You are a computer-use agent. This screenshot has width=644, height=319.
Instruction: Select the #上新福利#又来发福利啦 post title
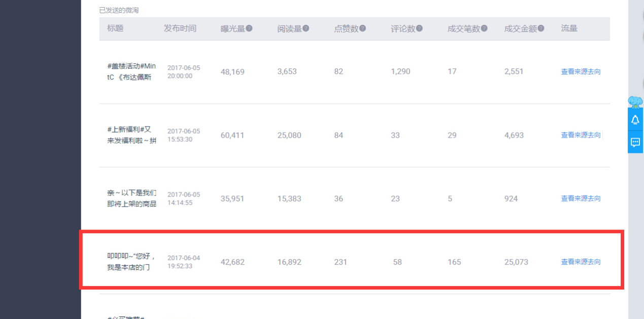131,135
